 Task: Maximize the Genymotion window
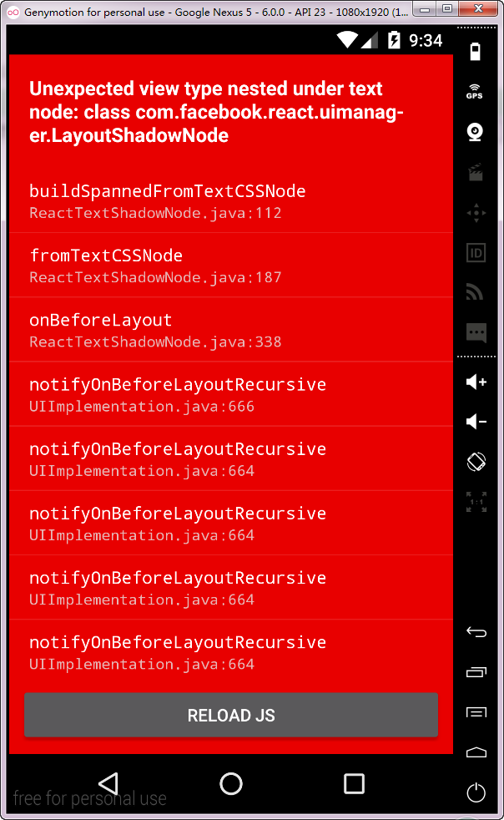point(447,9)
